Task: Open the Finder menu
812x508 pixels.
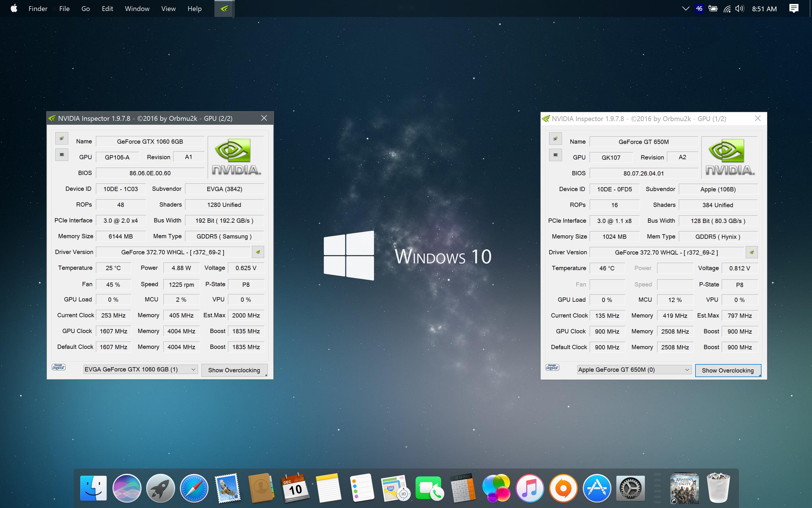Action: point(38,9)
